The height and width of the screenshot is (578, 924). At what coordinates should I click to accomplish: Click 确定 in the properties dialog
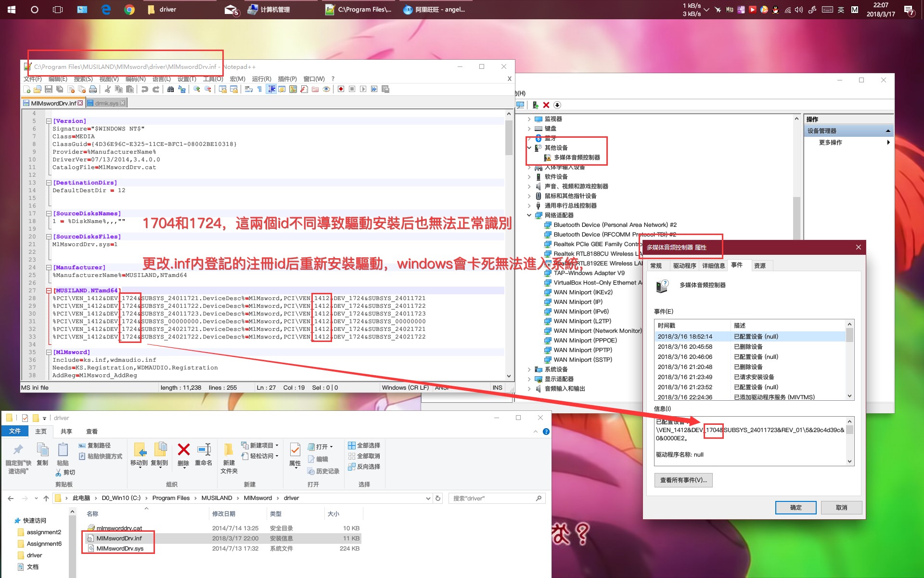[x=795, y=507]
